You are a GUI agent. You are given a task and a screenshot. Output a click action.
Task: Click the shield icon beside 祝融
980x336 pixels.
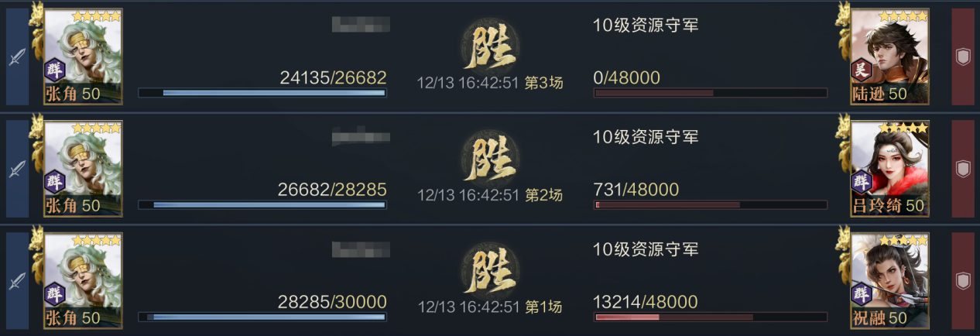pyautogui.click(x=962, y=280)
